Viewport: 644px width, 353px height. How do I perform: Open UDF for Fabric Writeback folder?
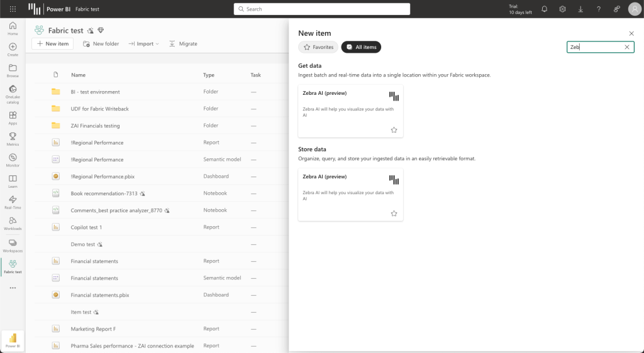pyautogui.click(x=100, y=109)
